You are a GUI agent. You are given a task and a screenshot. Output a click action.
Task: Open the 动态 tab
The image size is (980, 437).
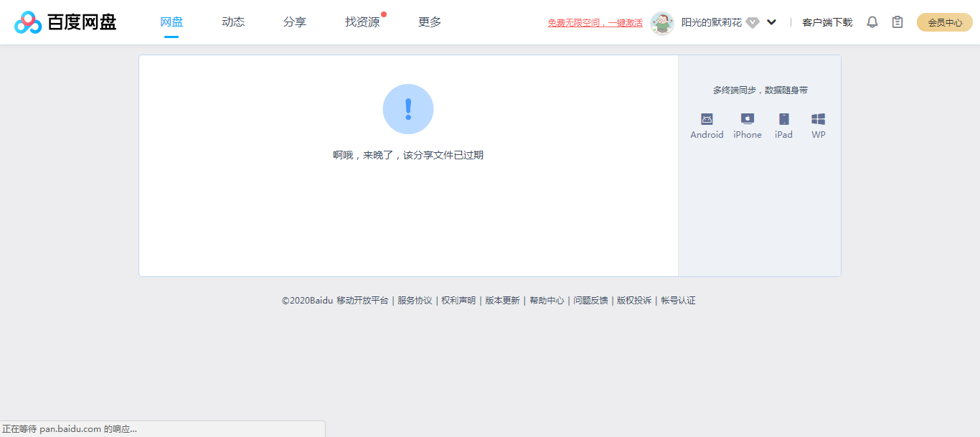tap(232, 22)
